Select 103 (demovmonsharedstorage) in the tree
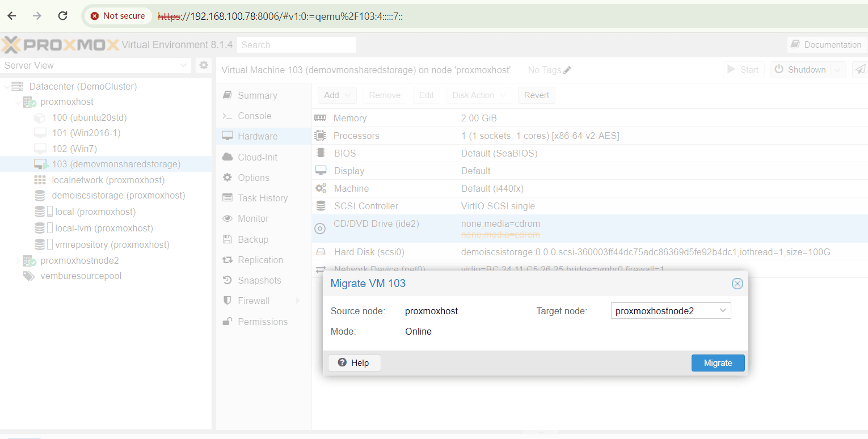The width and height of the screenshot is (868, 439). pos(106,164)
